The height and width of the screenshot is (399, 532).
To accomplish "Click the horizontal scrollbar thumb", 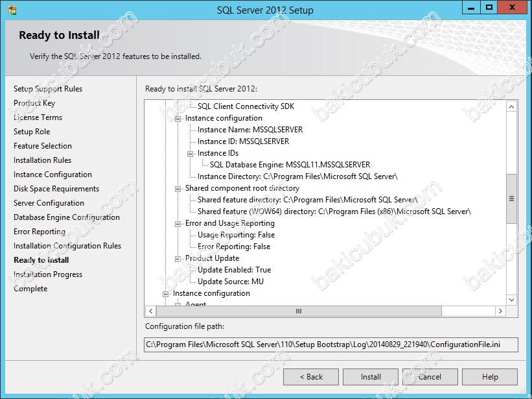I will pyautogui.click(x=299, y=311).
